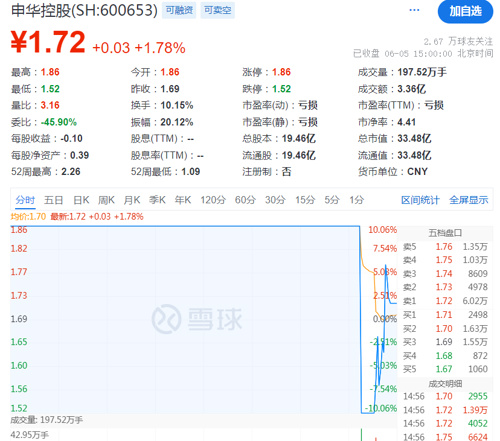This screenshot has width=500, height=441.
Task: Click the 10.06% top axis label
Action: 382,230
